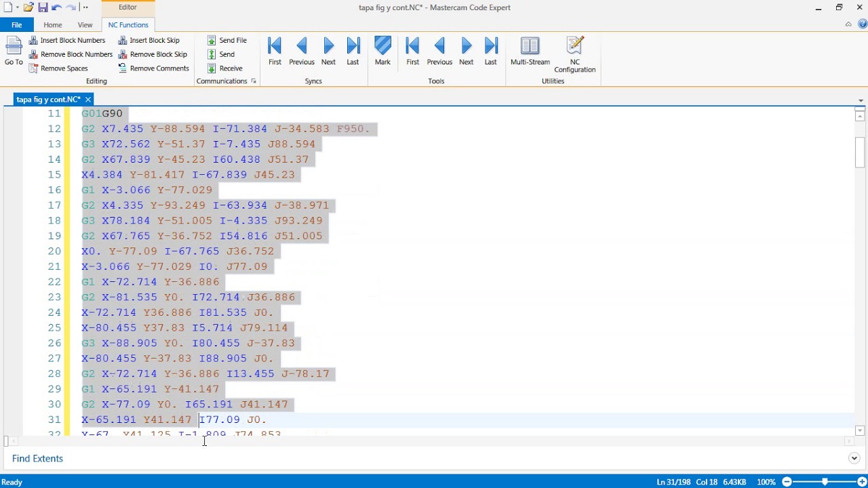Open NC Configuration
Screen dimensions: 868x488
(574, 55)
